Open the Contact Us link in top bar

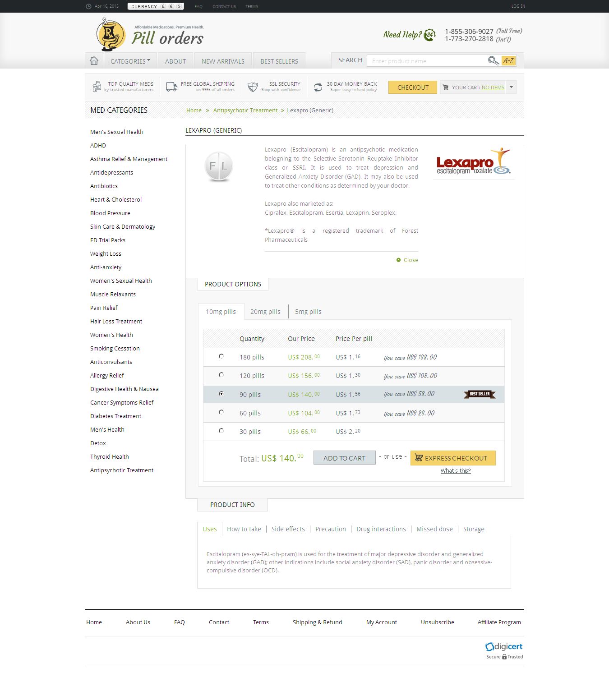[224, 6]
